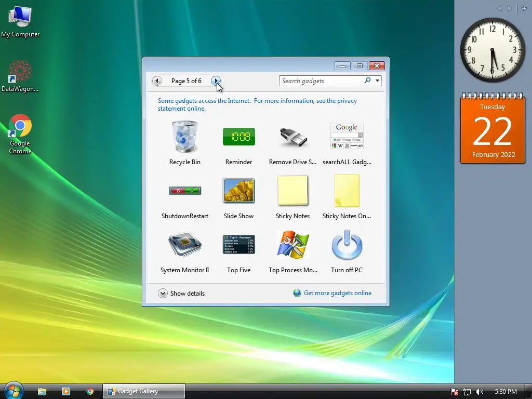This screenshot has height=399, width=532.
Task: Click the Recycle Bin label text
Action: (x=185, y=162)
